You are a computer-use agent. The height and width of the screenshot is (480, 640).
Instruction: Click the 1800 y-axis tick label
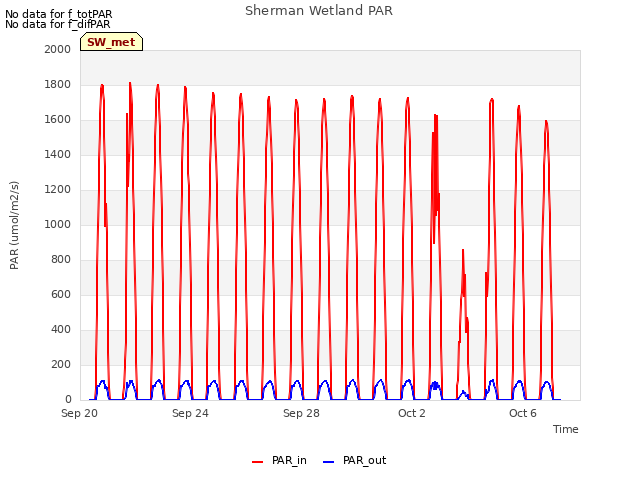pos(58,84)
